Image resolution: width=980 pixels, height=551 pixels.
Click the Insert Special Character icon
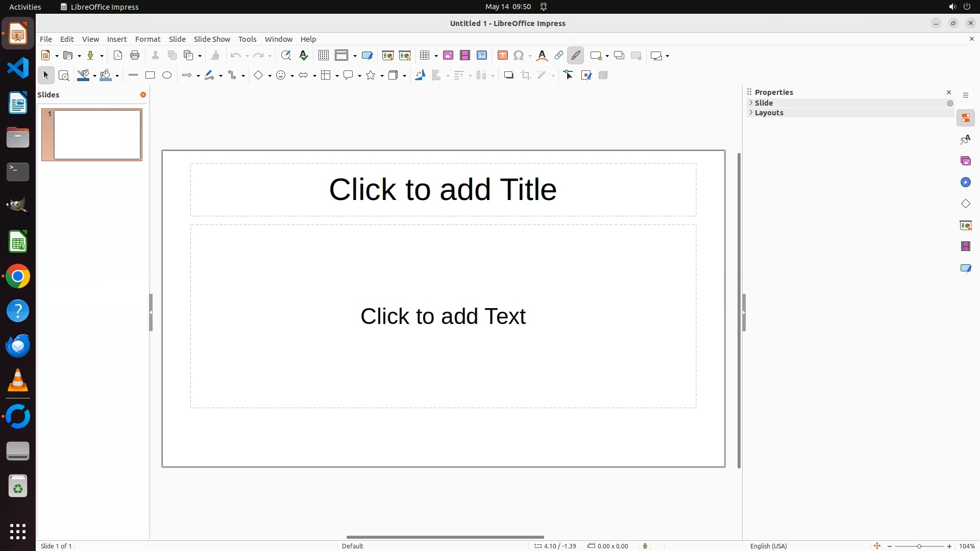point(519,56)
